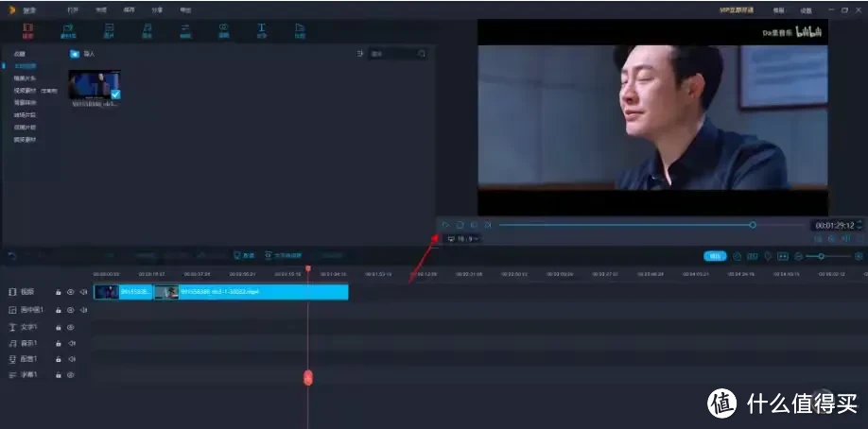Mute the 配音1 voice-over track
The width and height of the screenshot is (868, 429).
[x=72, y=359]
